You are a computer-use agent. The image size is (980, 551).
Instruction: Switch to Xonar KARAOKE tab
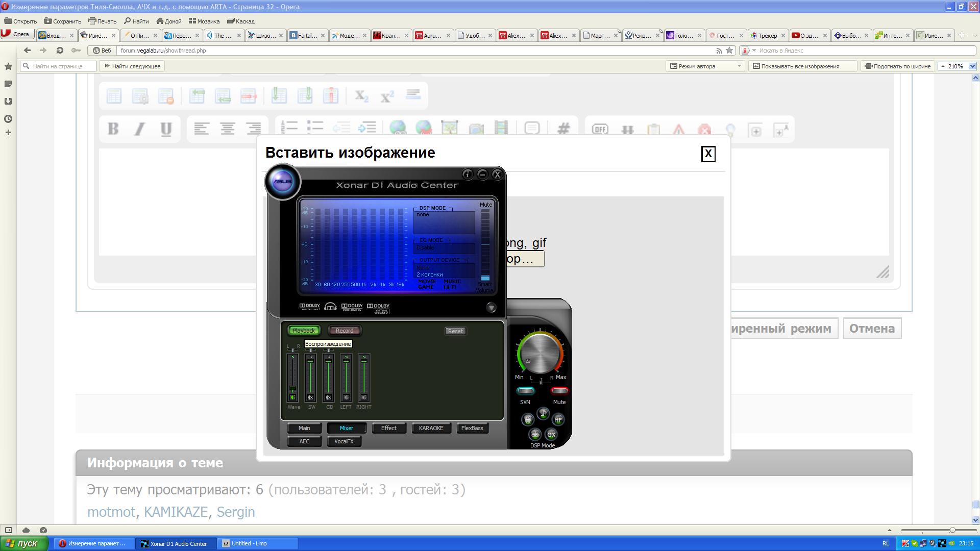[431, 428]
